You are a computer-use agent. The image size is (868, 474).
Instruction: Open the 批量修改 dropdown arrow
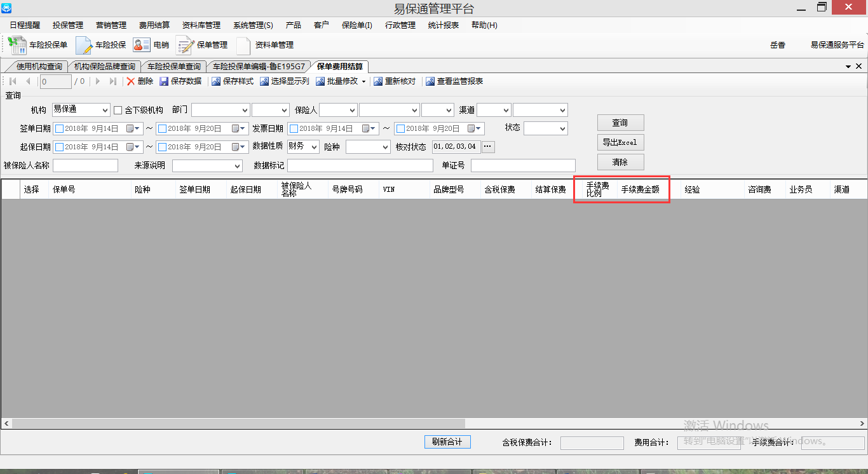[363, 81]
